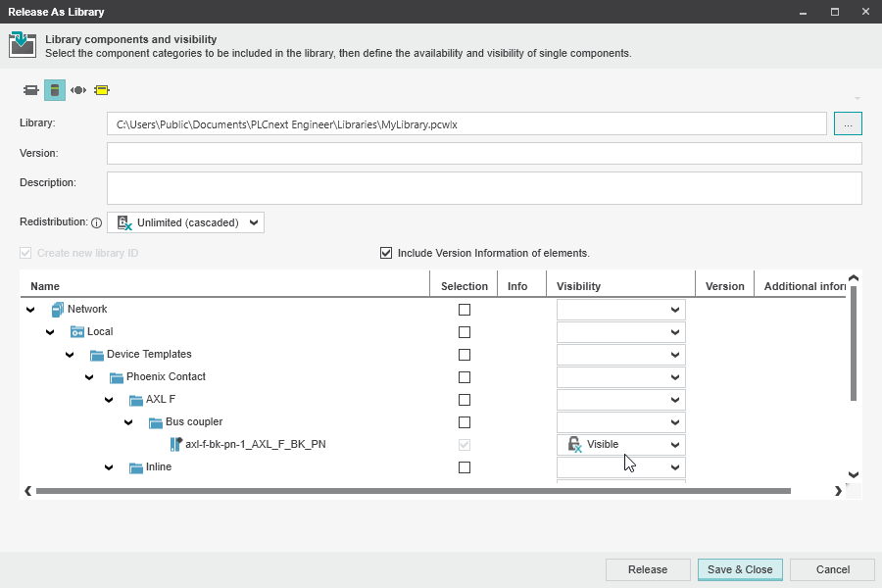
Task: Uncheck Include Version Information of elements
Action: click(386, 253)
